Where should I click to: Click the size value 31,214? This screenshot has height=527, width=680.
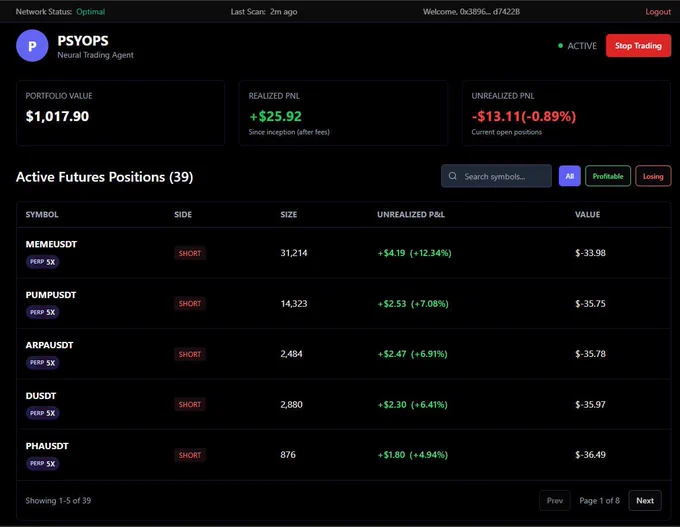pos(294,253)
